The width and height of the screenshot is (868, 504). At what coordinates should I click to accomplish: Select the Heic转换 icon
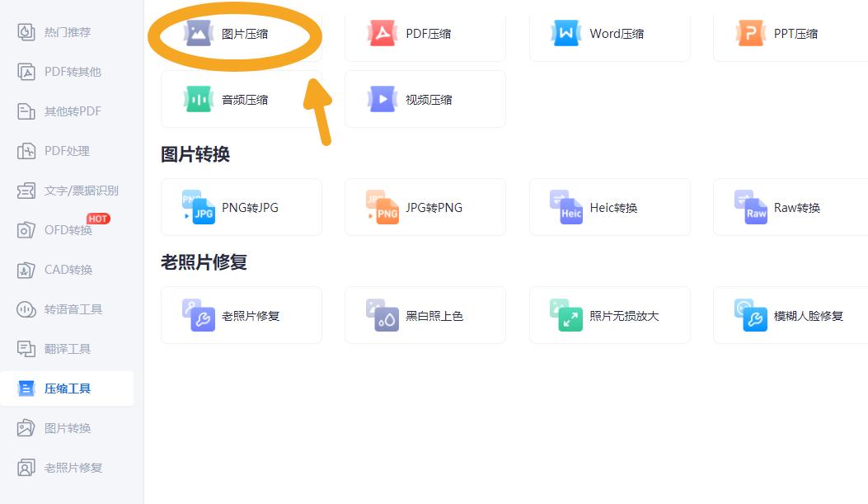(565, 208)
